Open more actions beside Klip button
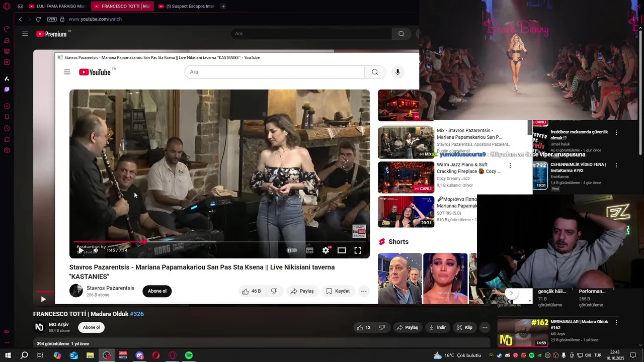The height and width of the screenshot is (362, 644). tap(485, 327)
